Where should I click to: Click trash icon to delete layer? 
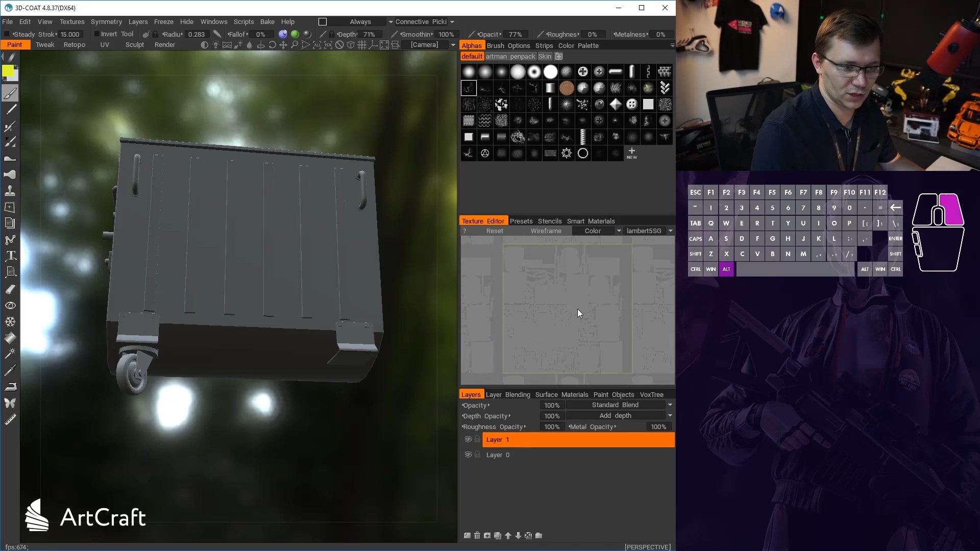click(477, 535)
